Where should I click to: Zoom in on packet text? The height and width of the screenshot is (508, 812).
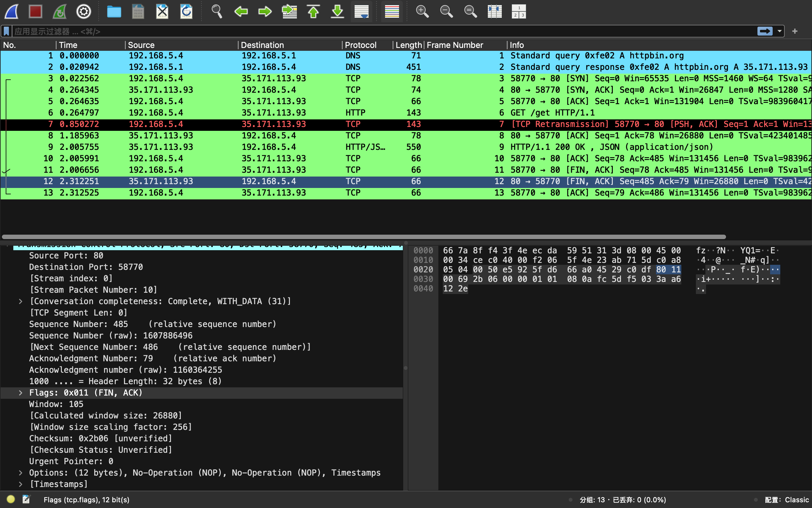pyautogui.click(x=422, y=12)
